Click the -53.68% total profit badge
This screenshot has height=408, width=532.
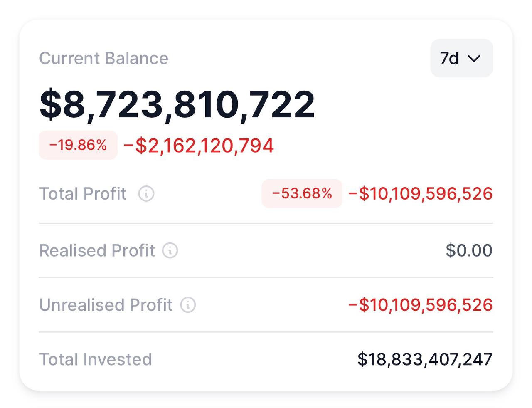pyautogui.click(x=302, y=193)
